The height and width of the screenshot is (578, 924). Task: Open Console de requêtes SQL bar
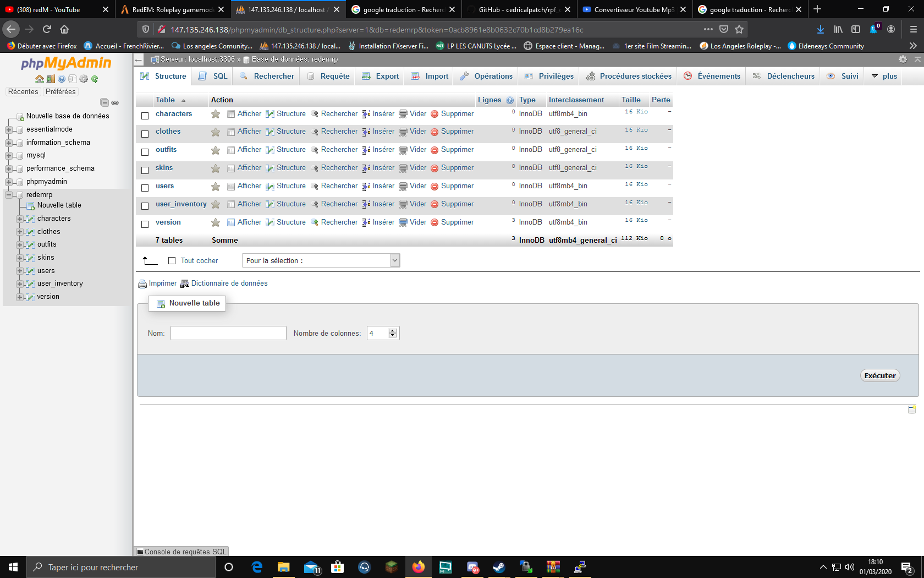182,552
